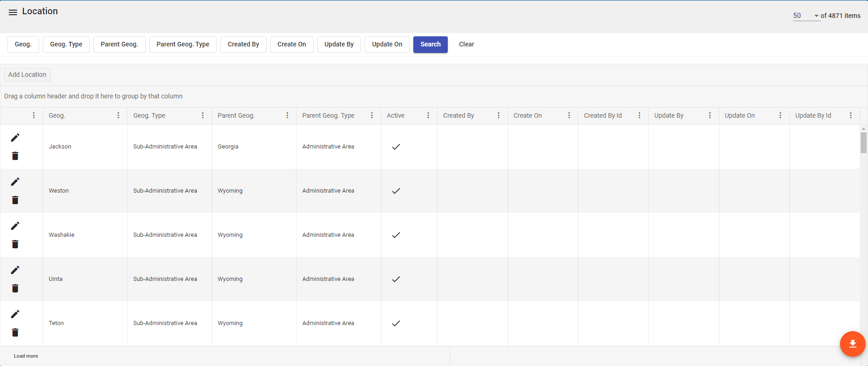Image resolution: width=868 pixels, height=366 pixels.
Task: Open Update On column options menu
Action: pyautogui.click(x=780, y=115)
